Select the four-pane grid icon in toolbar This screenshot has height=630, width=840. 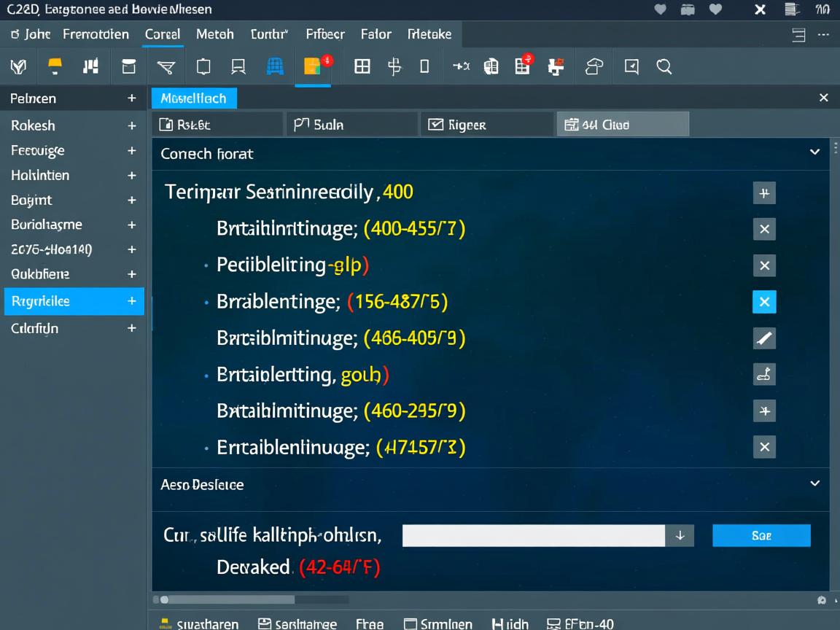(x=362, y=67)
